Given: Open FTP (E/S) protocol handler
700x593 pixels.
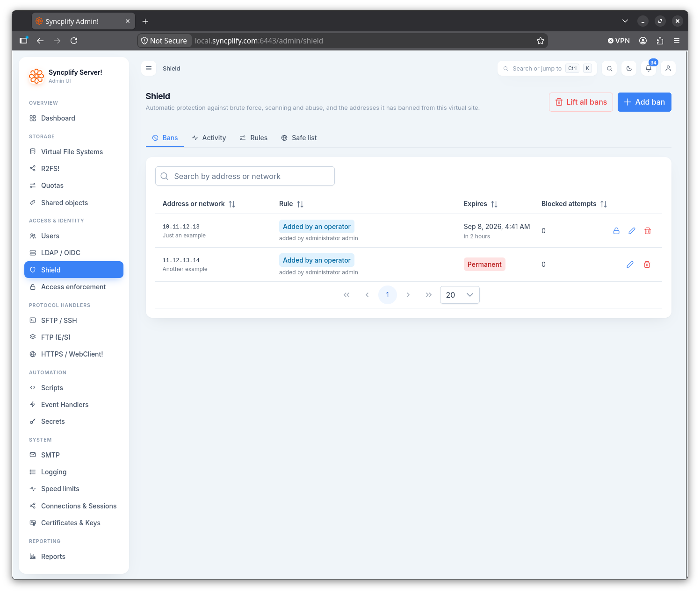Looking at the screenshot, I should click(x=74, y=337).
